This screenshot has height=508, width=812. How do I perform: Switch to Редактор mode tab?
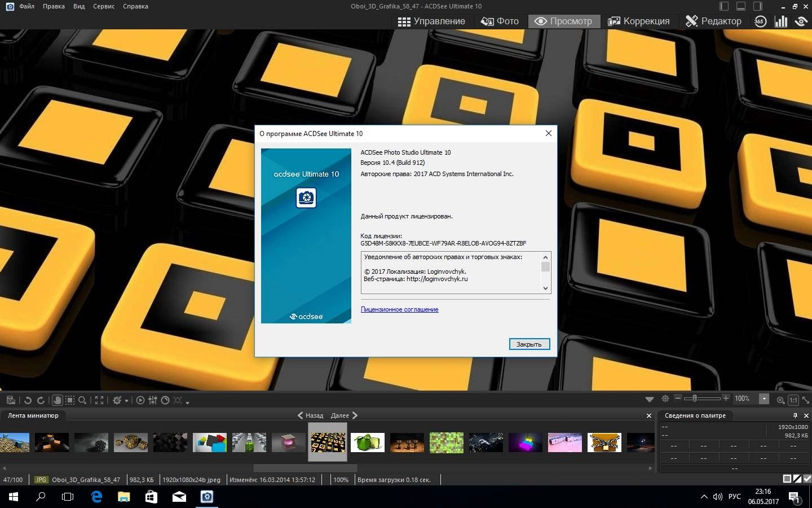tap(713, 21)
